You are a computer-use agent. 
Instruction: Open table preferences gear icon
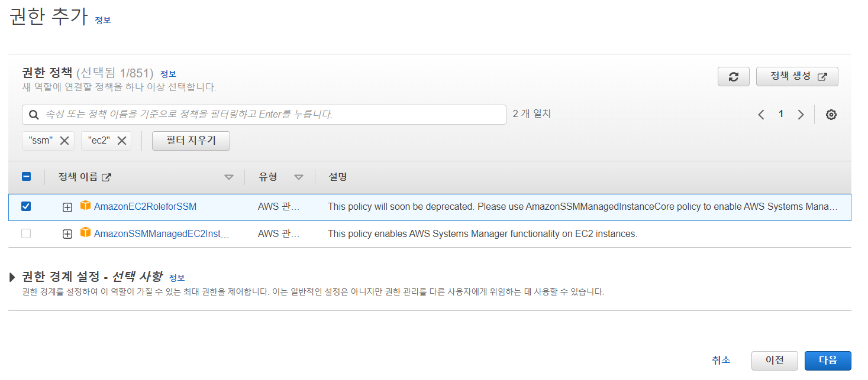click(x=831, y=115)
